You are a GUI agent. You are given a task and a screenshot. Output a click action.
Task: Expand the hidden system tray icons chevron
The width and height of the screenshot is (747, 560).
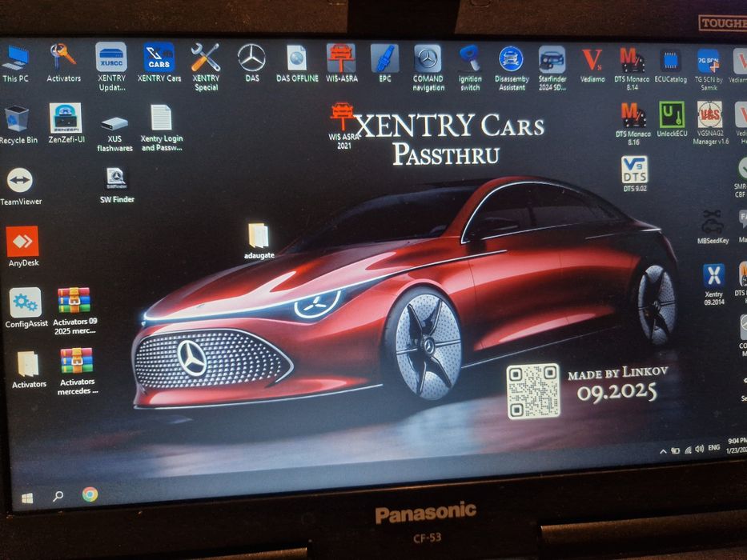click(663, 451)
